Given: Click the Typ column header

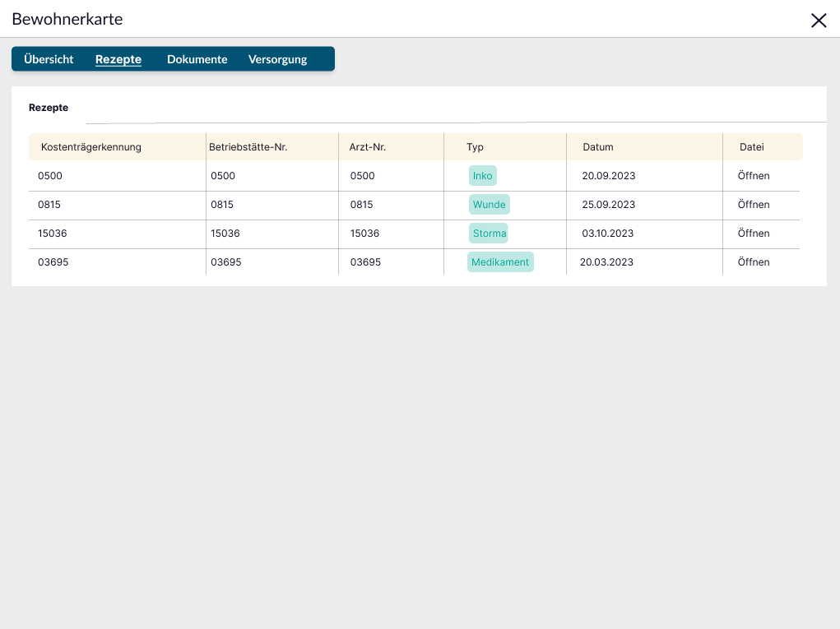Looking at the screenshot, I should (x=475, y=147).
